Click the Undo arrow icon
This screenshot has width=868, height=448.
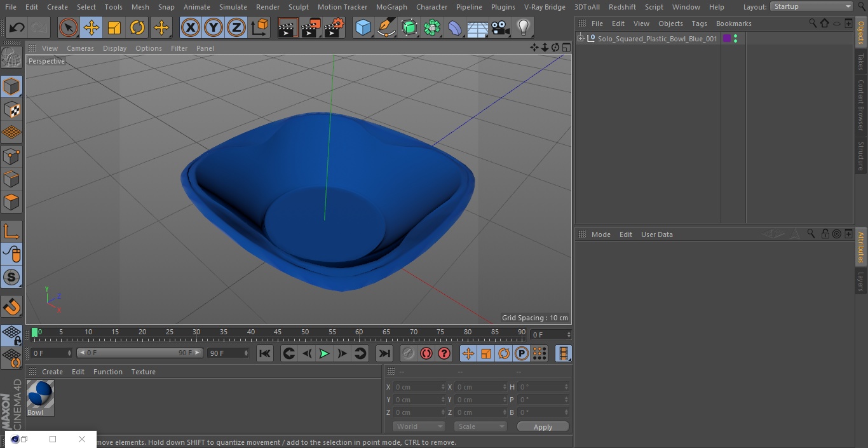pos(17,27)
